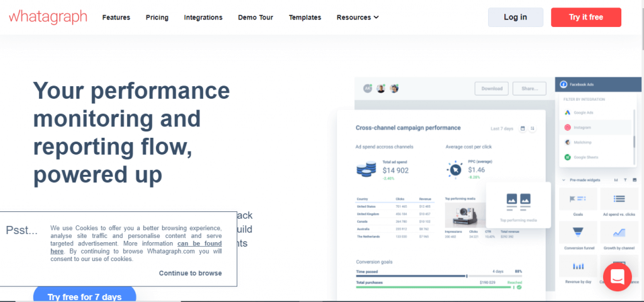The image size is (644, 302).
Task: Open the chat support widget
Action: pos(616,276)
